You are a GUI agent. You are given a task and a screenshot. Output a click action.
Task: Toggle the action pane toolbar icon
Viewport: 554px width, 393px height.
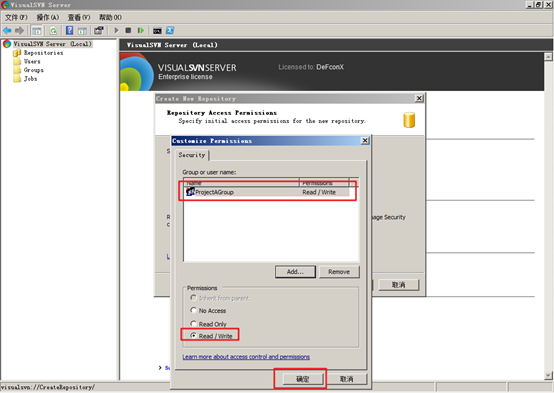[x=82, y=31]
